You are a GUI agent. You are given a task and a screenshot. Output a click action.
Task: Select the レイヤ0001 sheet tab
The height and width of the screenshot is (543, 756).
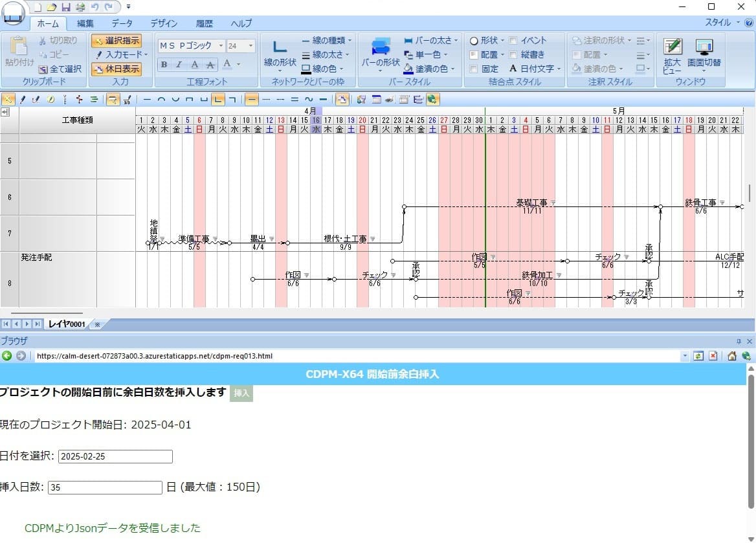[67, 324]
